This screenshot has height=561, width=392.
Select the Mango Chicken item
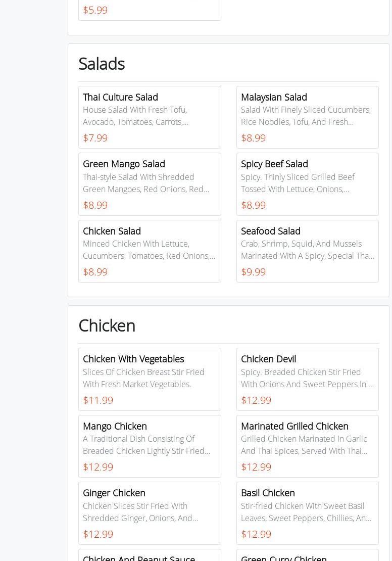(150, 446)
